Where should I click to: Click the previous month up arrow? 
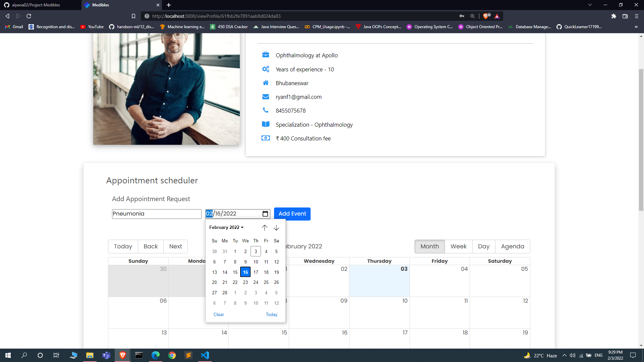pyautogui.click(x=265, y=228)
